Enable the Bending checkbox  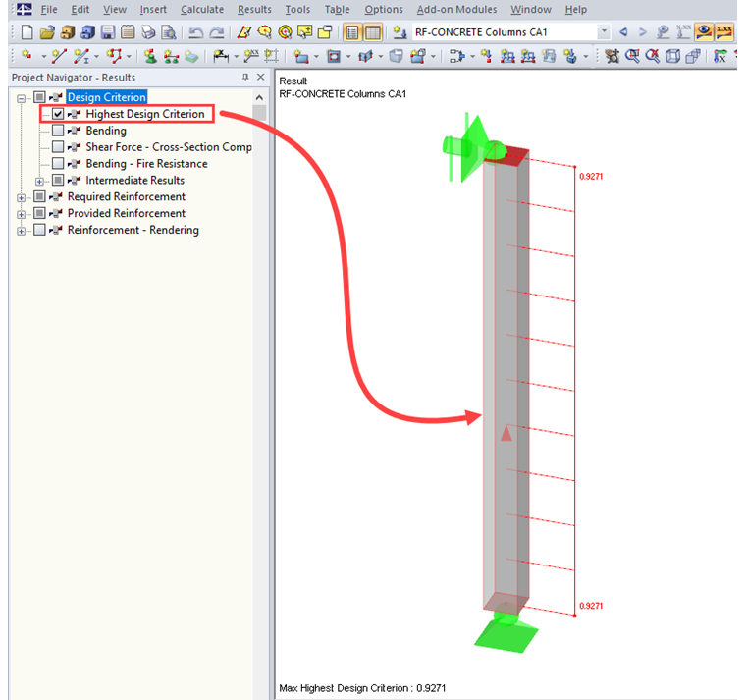(x=58, y=131)
